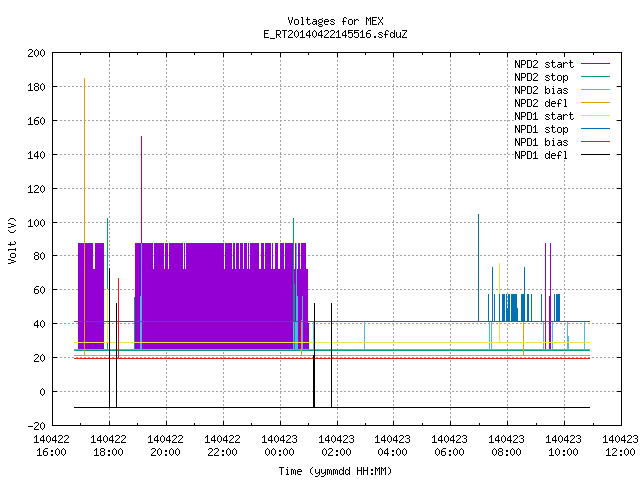Click the x-axis tick '140422 22:00'
Image resolution: width=640 pixels, height=480 pixels.
pos(222,446)
